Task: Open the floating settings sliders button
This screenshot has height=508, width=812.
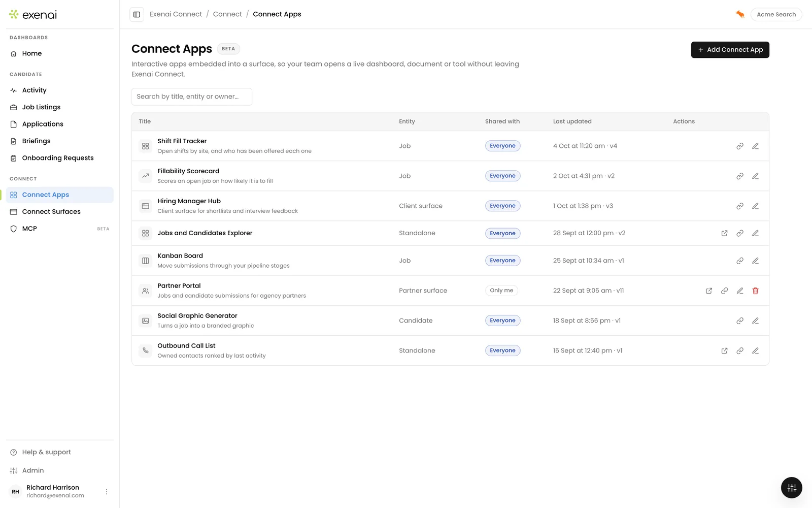Action: click(791, 488)
